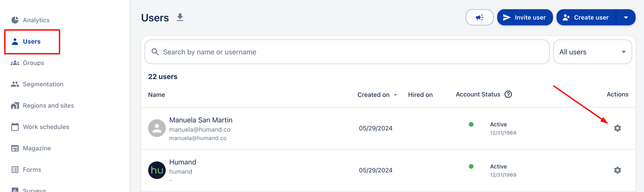Image resolution: width=644 pixels, height=192 pixels.
Task: Click the search by name field
Action: [x=350, y=52]
